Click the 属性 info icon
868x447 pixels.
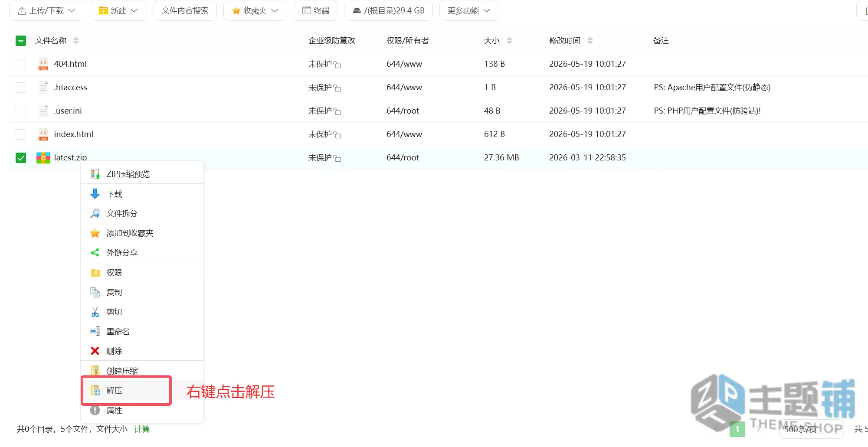[x=95, y=410]
